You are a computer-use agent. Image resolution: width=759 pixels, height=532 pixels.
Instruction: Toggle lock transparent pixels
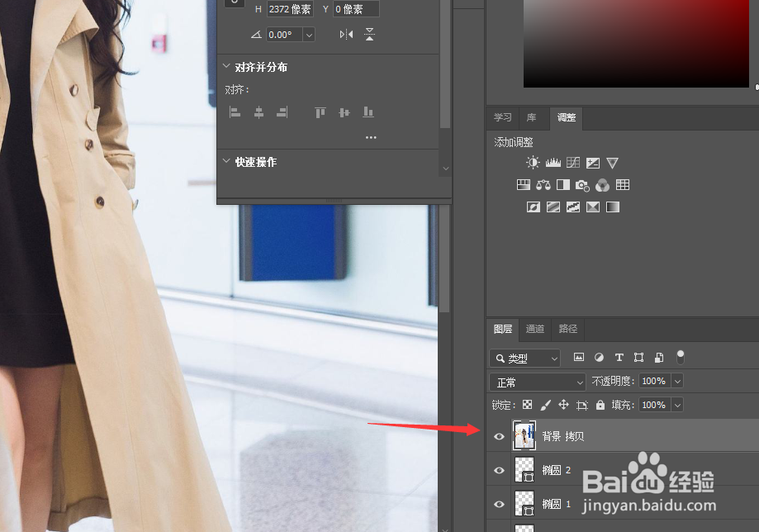pos(527,405)
